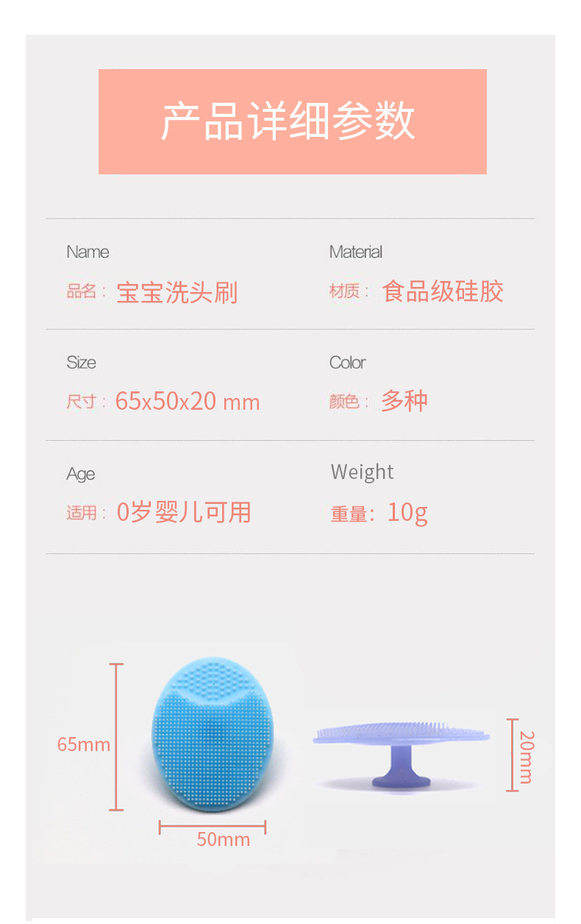The image size is (581, 924).
Task: Click the Size heading label
Action: tap(81, 363)
